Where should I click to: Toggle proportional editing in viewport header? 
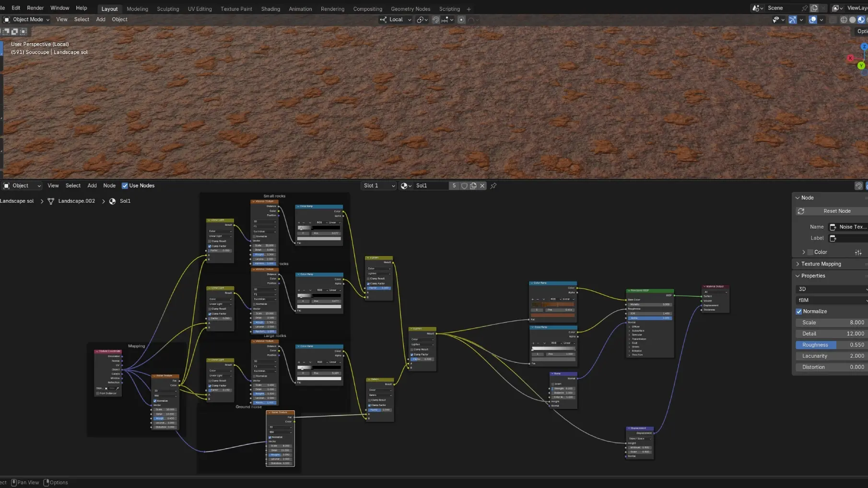tap(461, 20)
